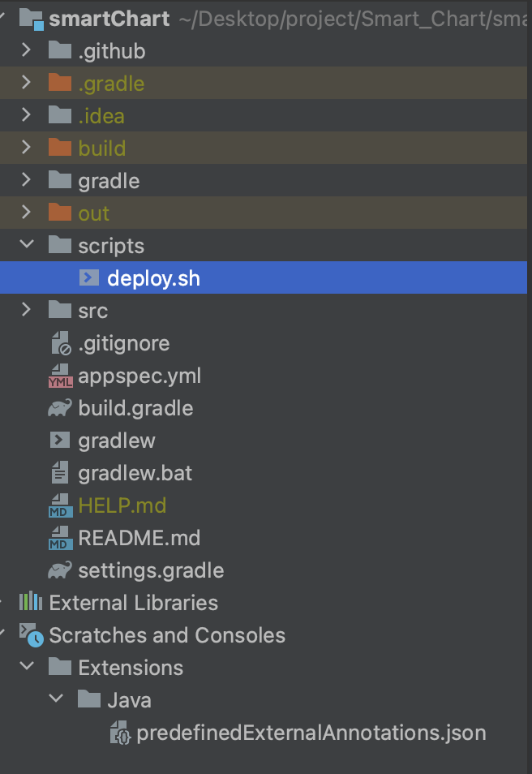Screen dimensions: 532x774
Task: Select the .idea folder name
Action: tap(101, 116)
